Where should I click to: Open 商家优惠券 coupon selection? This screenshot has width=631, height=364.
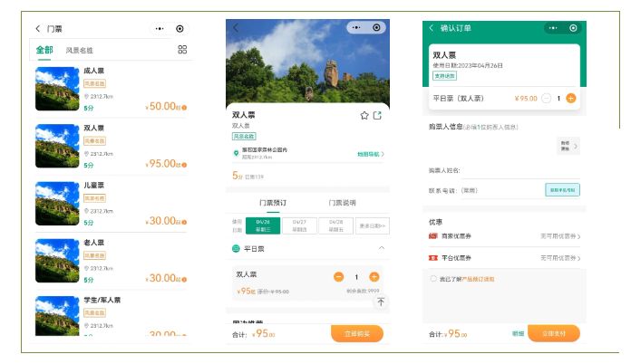[x=504, y=236]
